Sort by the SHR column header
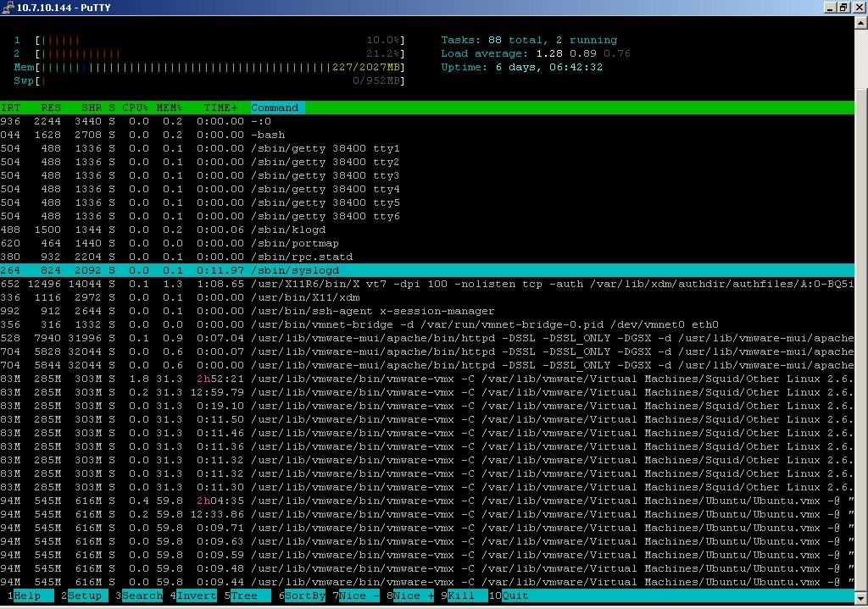 pyautogui.click(x=92, y=108)
